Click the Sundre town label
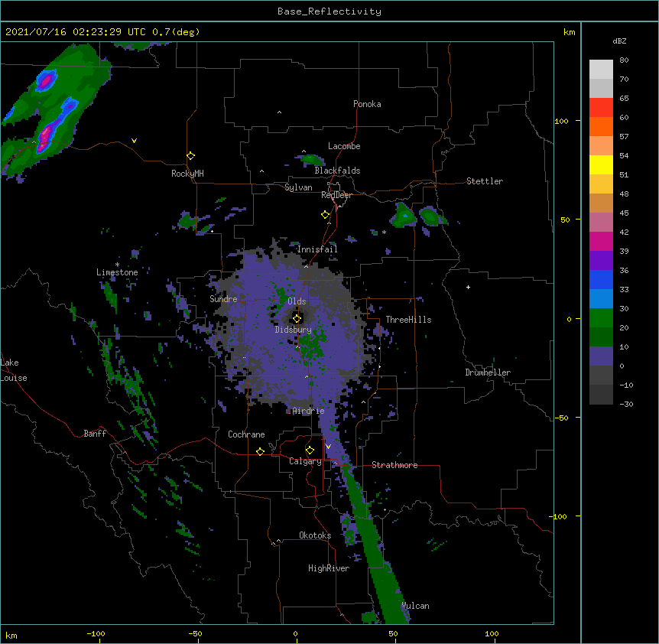The image size is (659, 644). pyautogui.click(x=223, y=299)
